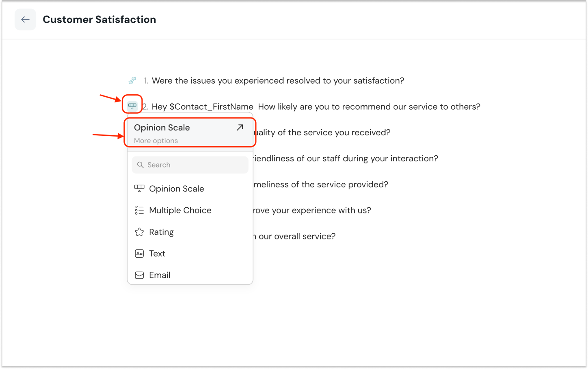Click the opinion scale icon beside question 2
This screenshot has height=369, width=588.
pos(132,106)
